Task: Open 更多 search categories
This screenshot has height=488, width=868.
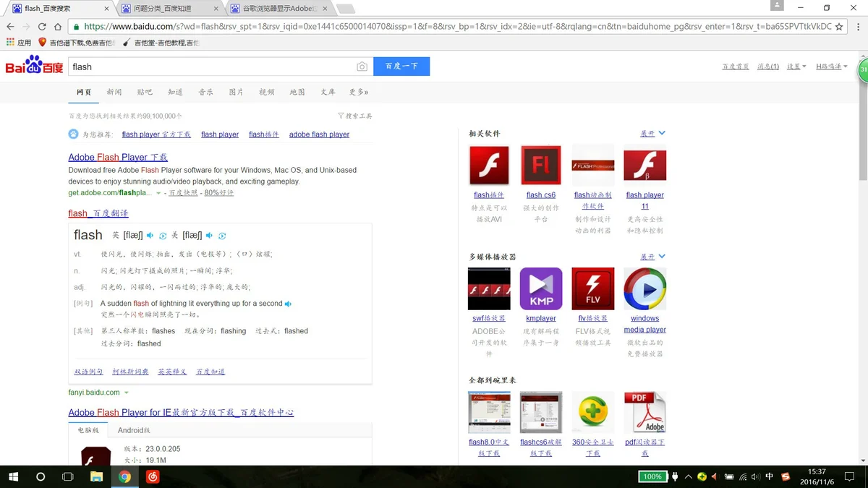Action: coord(359,93)
